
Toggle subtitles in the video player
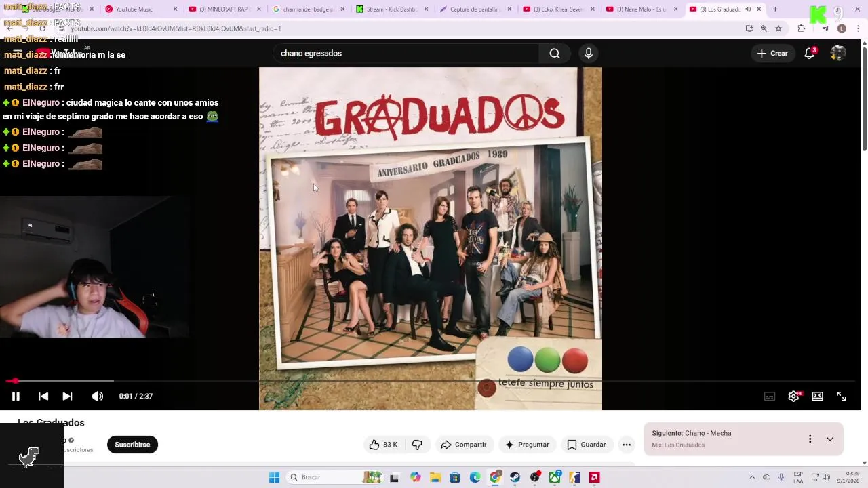pyautogui.click(x=770, y=396)
